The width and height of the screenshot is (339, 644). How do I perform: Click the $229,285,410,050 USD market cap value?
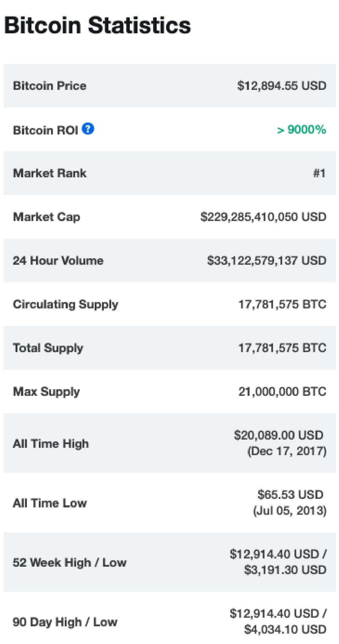[x=263, y=217]
